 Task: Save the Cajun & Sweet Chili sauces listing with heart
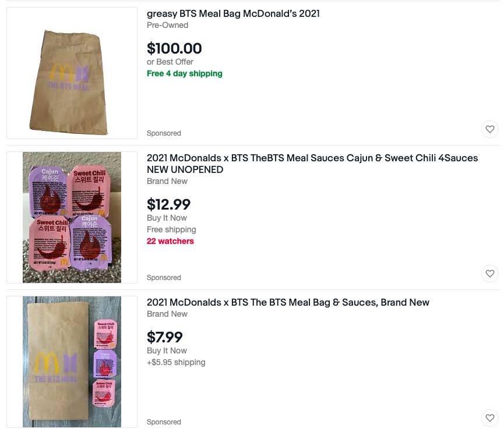pyautogui.click(x=489, y=273)
